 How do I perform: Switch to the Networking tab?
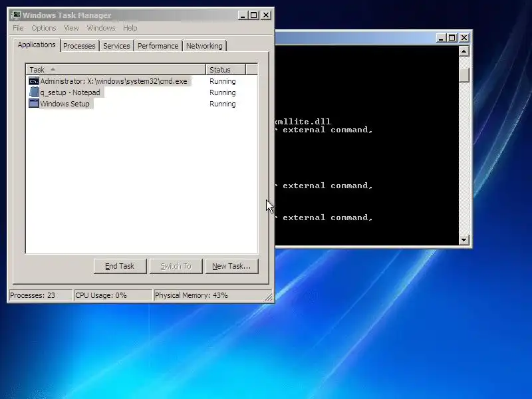point(204,46)
